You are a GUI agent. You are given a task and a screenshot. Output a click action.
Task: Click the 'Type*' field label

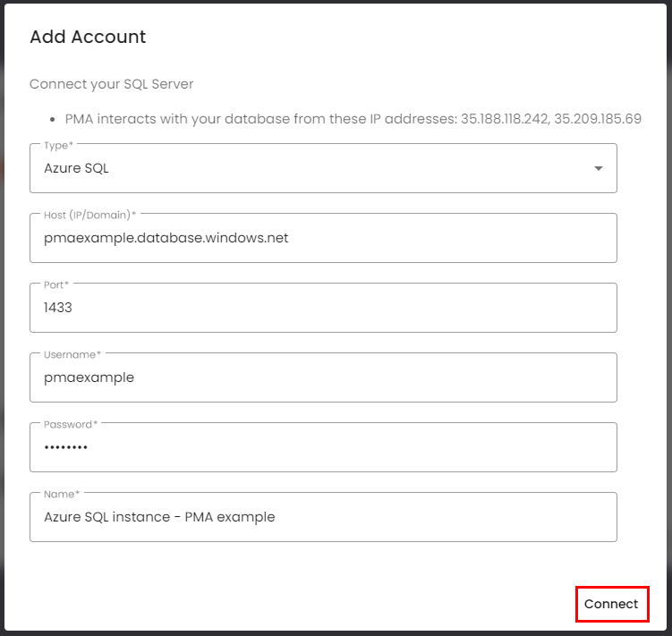pyautogui.click(x=59, y=145)
